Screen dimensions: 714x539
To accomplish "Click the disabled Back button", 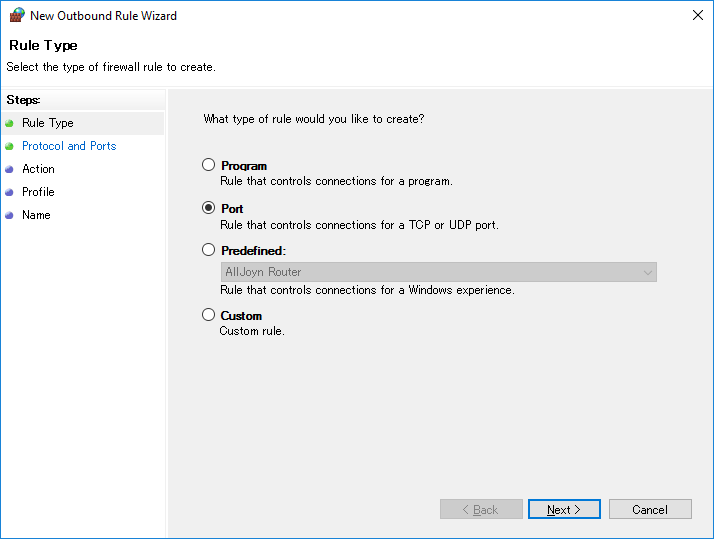I will 481,509.
